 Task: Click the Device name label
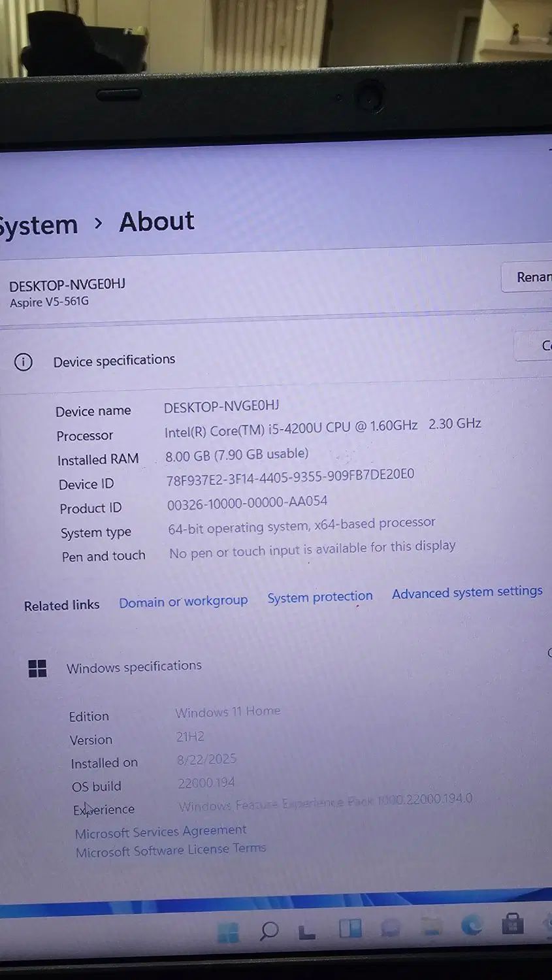click(93, 412)
